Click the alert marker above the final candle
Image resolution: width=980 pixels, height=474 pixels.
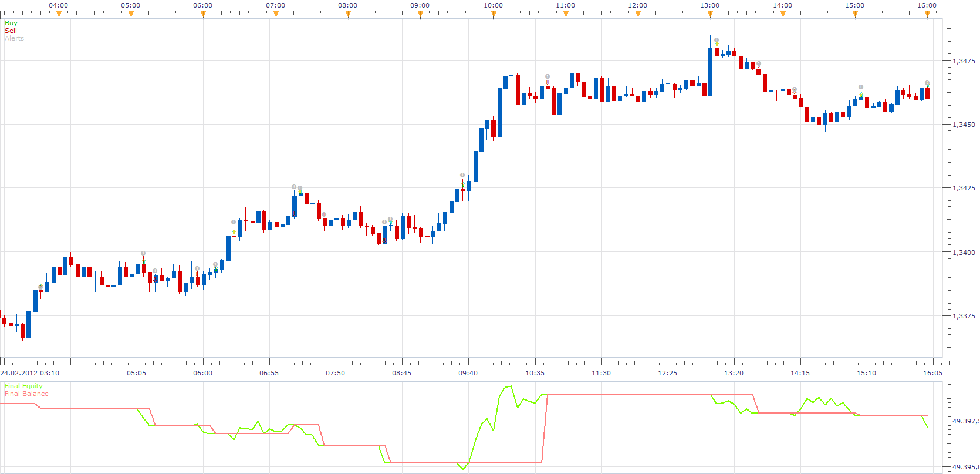[927, 83]
